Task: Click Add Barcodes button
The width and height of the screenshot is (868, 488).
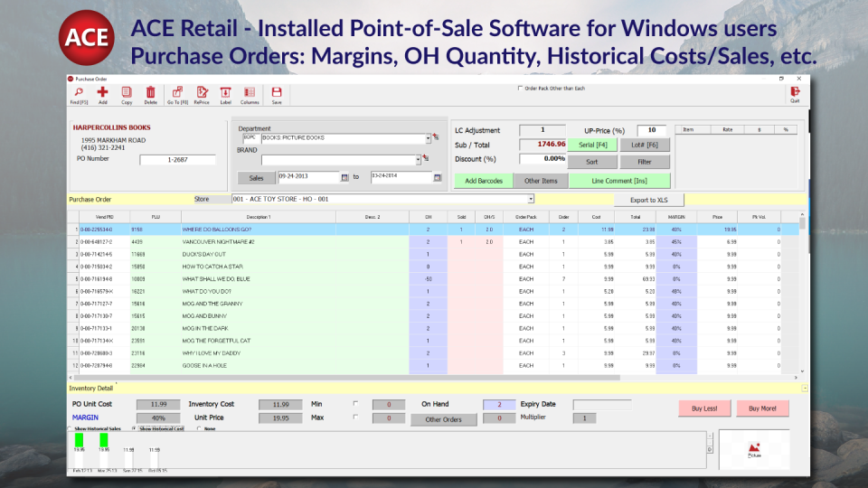Action: click(x=484, y=181)
